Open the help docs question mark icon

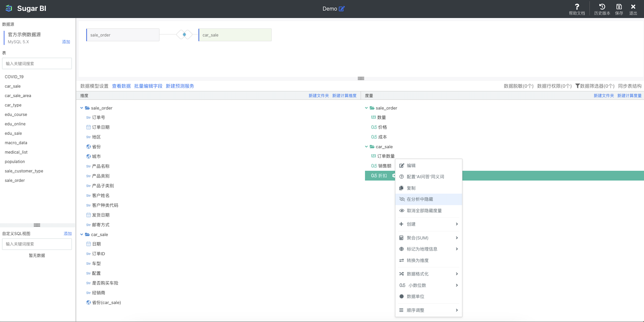tap(577, 7)
